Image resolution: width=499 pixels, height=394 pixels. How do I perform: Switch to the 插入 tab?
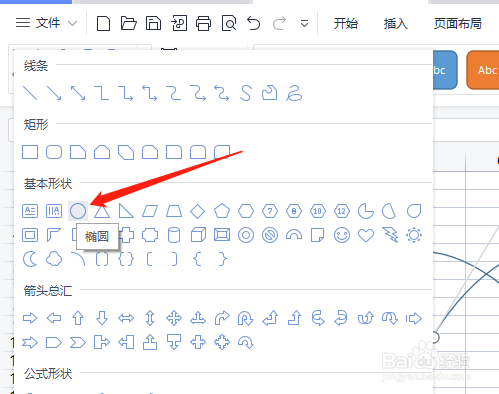[x=396, y=23]
